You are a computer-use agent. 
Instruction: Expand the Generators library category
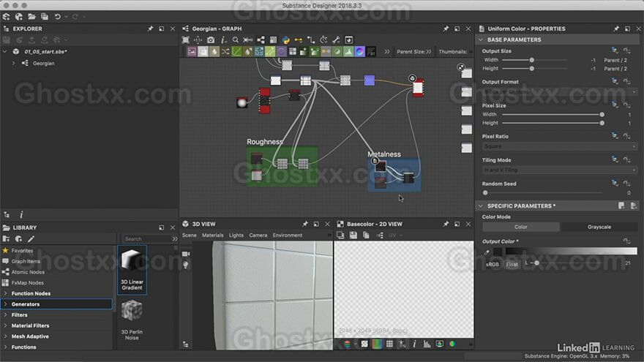click(5, 304)
